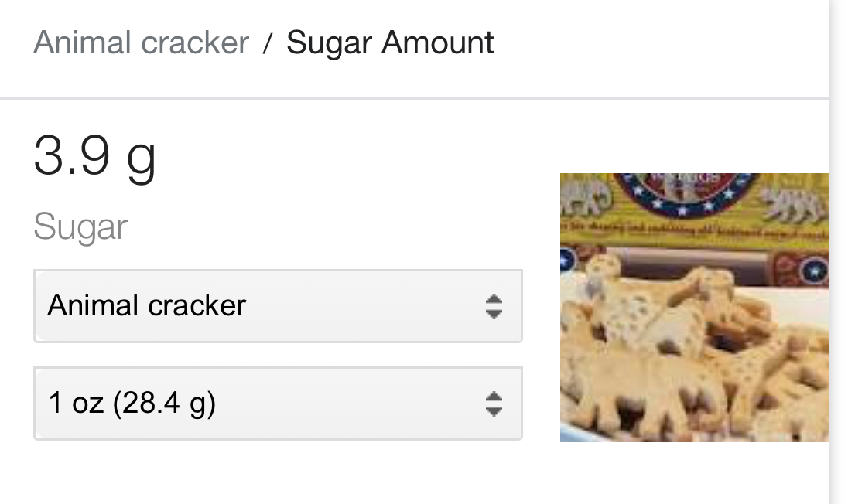Open the 1 oz (28.4 g) serving dropdown
848x504 pixels.
click(x=278, y=404)
